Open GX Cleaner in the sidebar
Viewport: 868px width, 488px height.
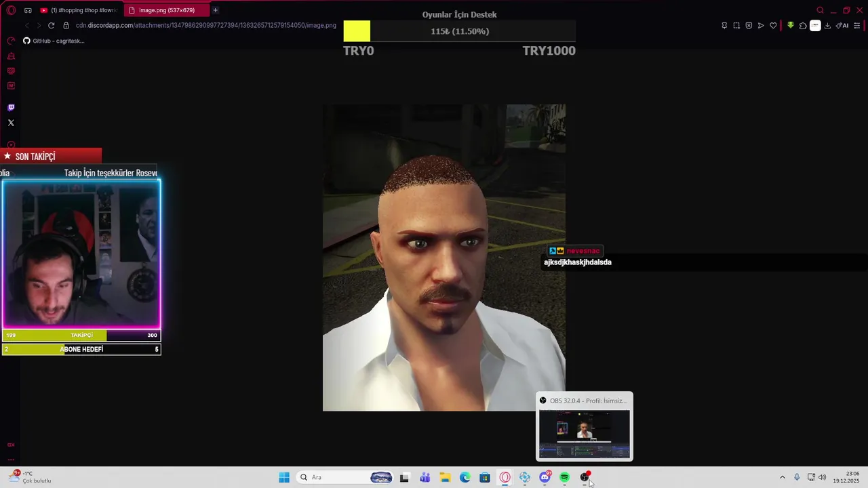[x=11, y=56]
